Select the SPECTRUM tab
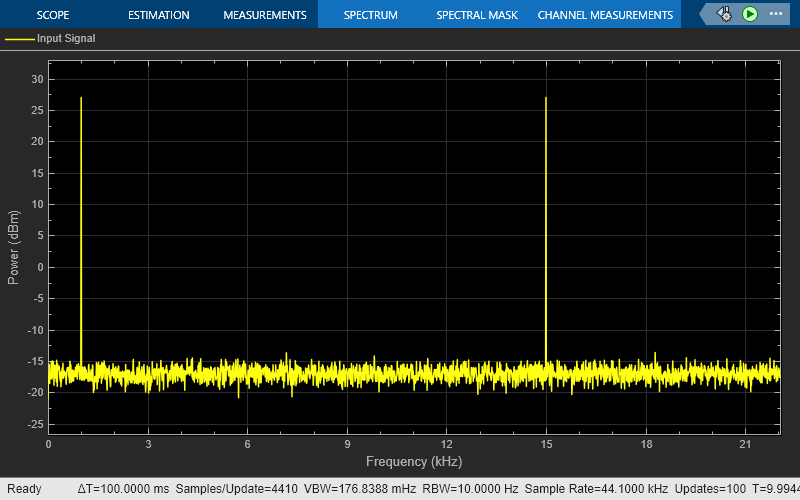This screenshot has height=500, width=800. [370, 15]
